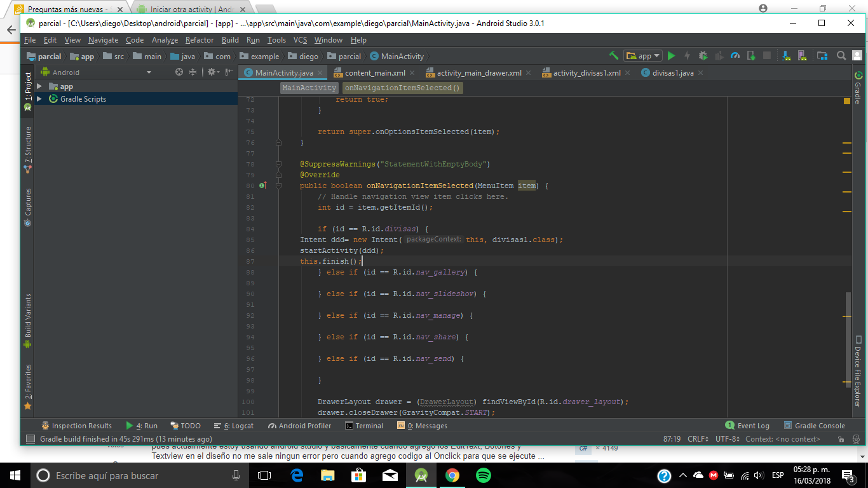This screenshot has width=868, height=488.
Task: Expand the Gradle Scripts tree node
Action: (39, 99)
